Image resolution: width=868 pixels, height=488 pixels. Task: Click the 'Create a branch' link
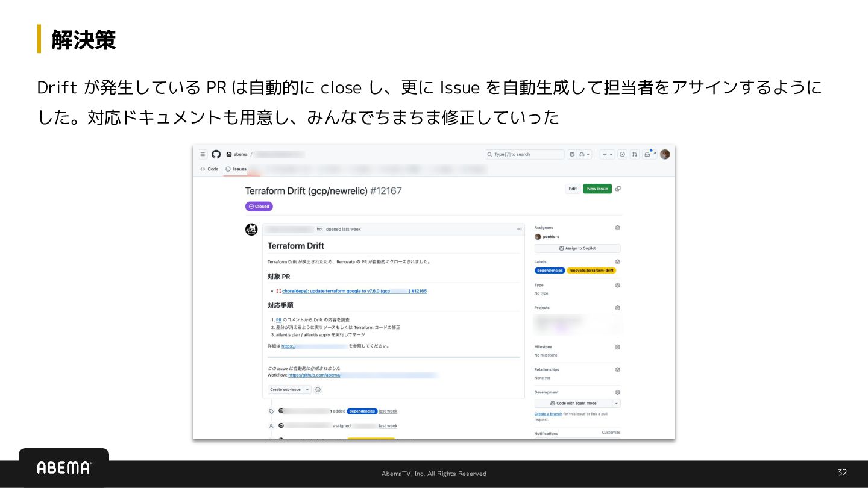(x=548, y=414)
